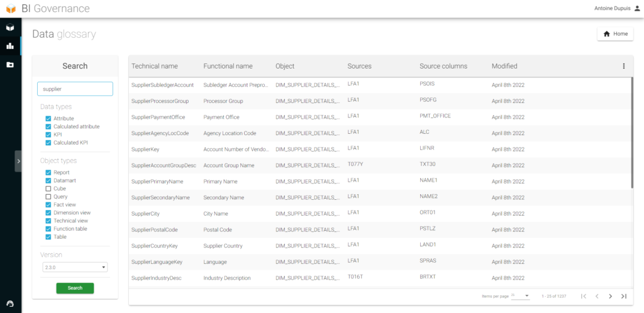Toggle the Datamart checkbox

(48, 180)
